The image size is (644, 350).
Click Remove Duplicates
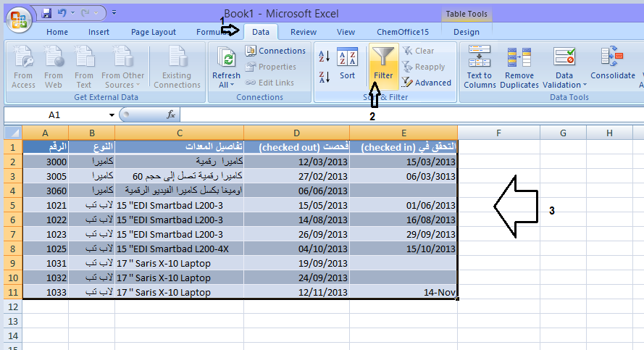(x=519, y=67)
